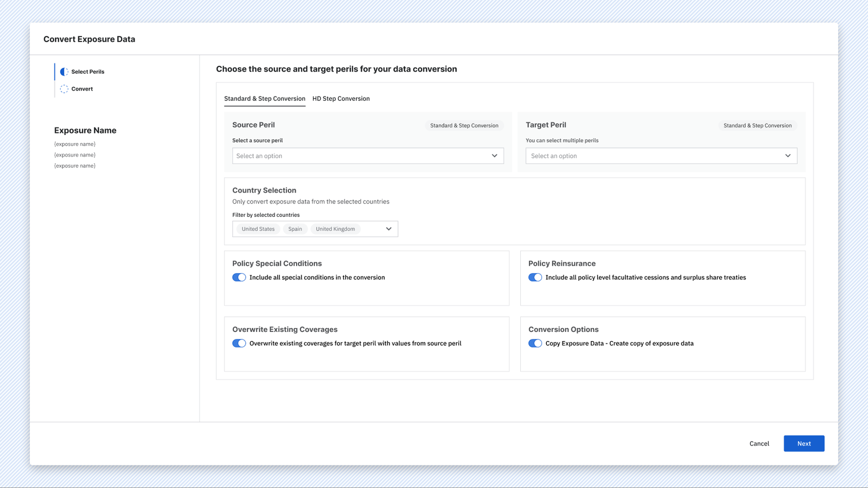Screen dimensions: 868x488
Task: Toggle Copy Exposure Data switch
Action: tap(535, 343)
